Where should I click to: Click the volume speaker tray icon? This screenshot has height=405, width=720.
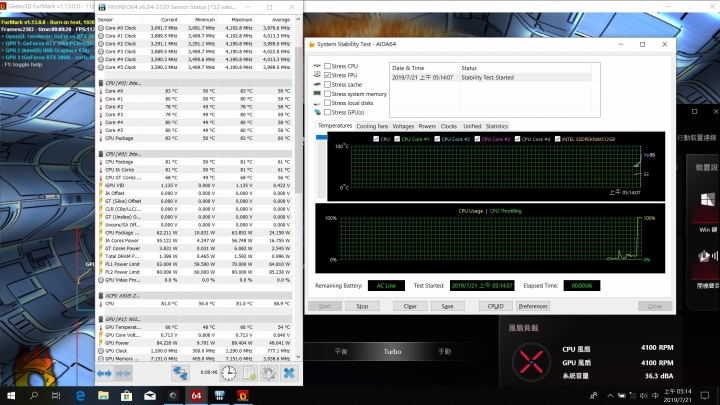click(644, 395)
